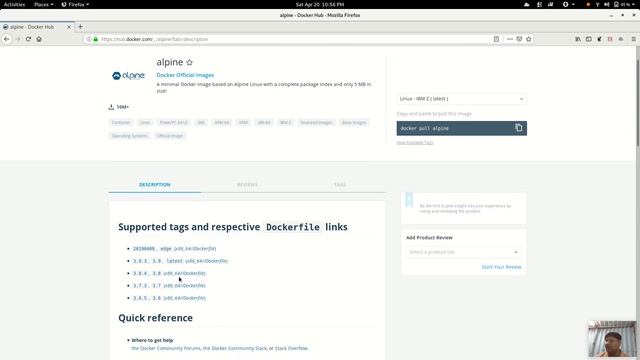Open the Places menu
This screenshot has height=360, width=640.
tap(44, 4)
